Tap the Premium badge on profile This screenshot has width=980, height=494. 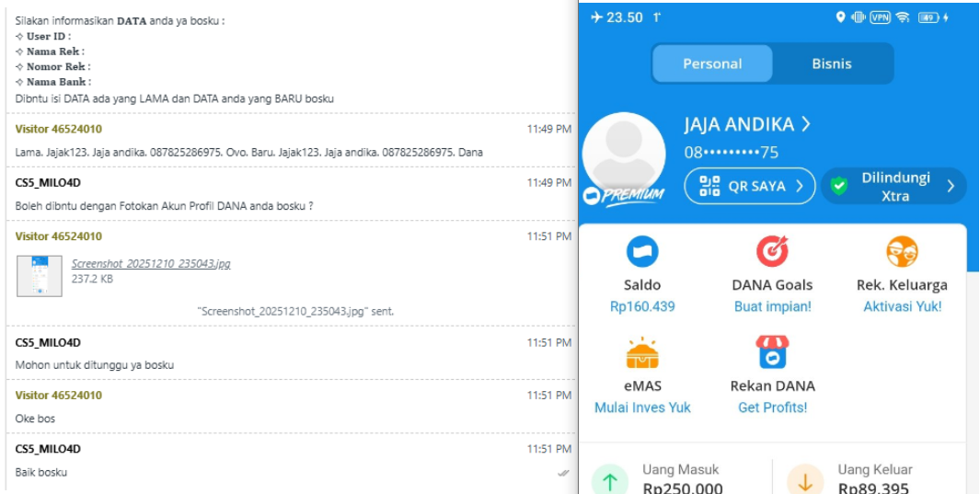[623, 195]
